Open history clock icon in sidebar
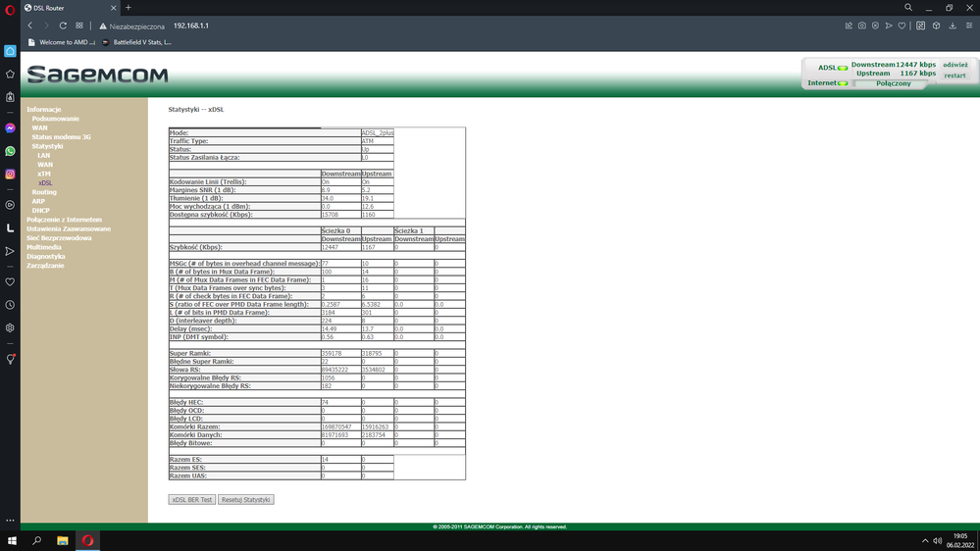The height and width of the screenshot is (551, 980). (x=10, y=305)
